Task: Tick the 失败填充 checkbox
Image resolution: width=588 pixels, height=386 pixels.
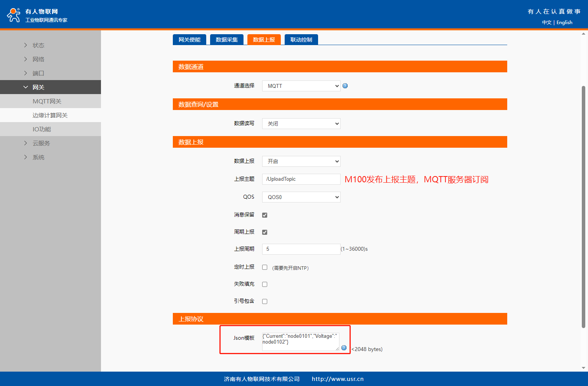Action: [264, 284]
